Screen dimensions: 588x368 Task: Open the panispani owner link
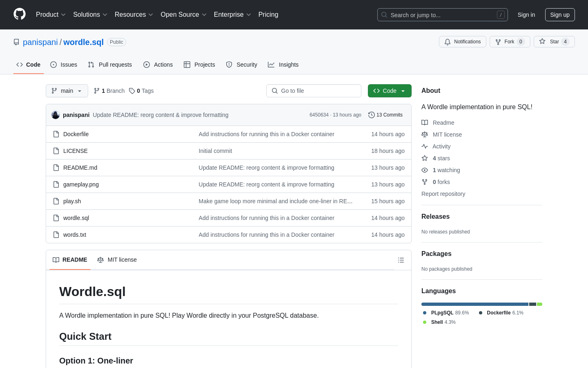(x=40, y=42)
